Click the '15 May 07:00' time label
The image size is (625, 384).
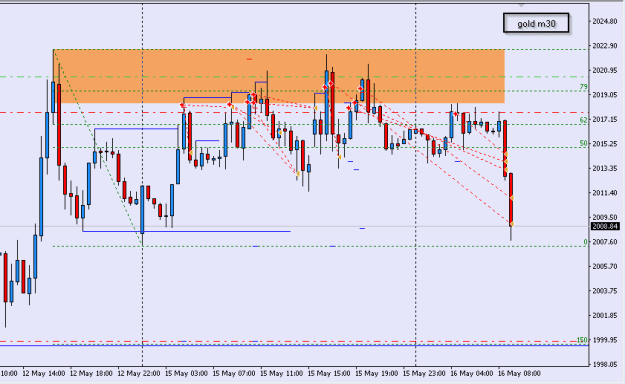[x=234, y=374]
